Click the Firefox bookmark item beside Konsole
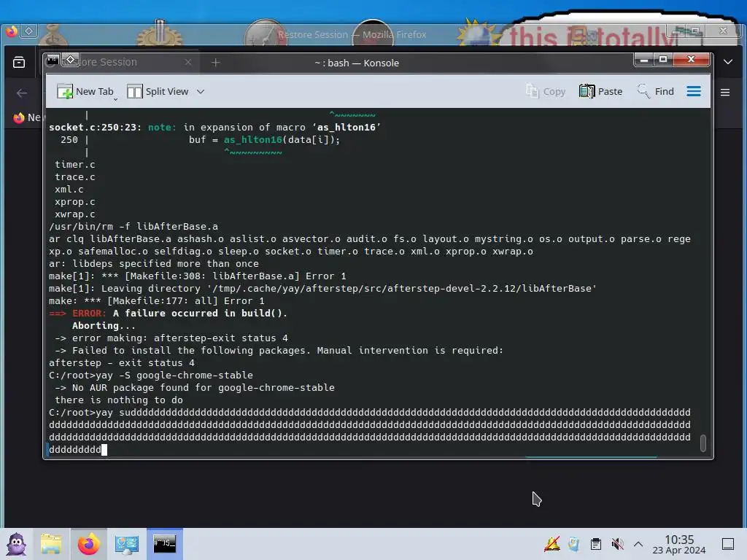747x560 pixels. (27, 117)
